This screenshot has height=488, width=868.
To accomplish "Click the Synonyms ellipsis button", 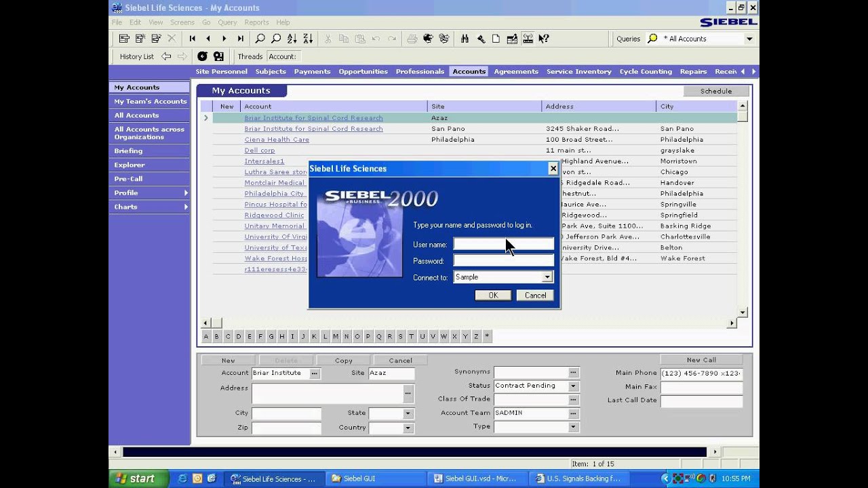I will pyautogui.click(x=573, y=372).
